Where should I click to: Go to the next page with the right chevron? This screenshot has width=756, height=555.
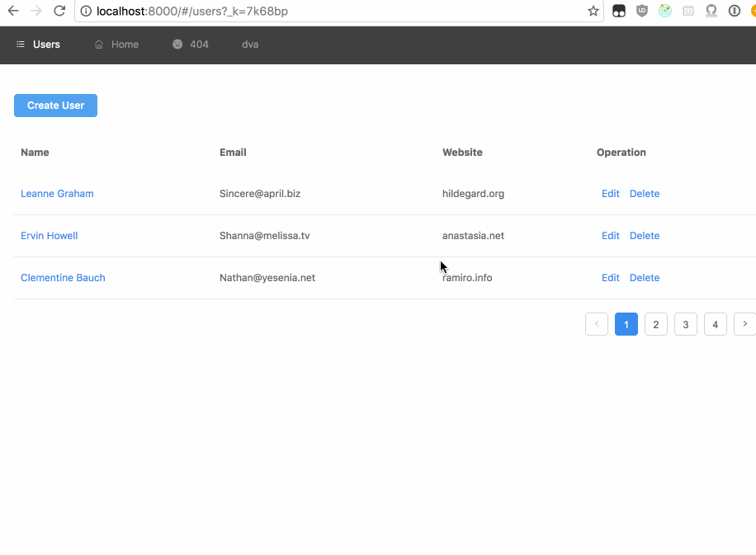(x=744, y=324)
